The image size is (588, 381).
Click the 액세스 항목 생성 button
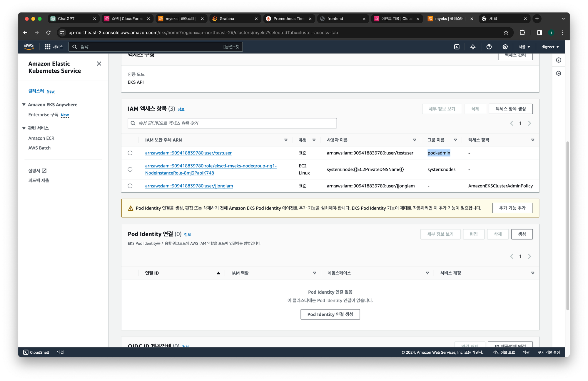510,109
